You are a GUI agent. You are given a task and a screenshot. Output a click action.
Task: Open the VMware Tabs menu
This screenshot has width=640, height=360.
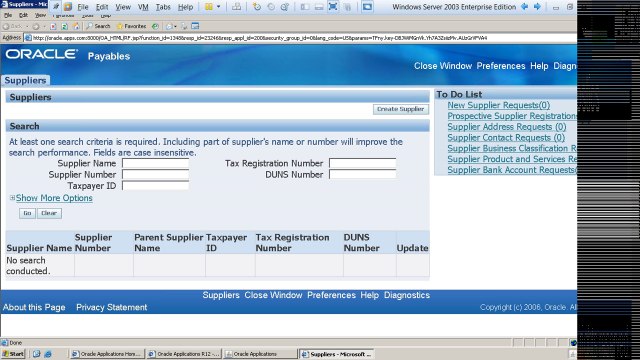pyautogui.click(x=163, y=7)
